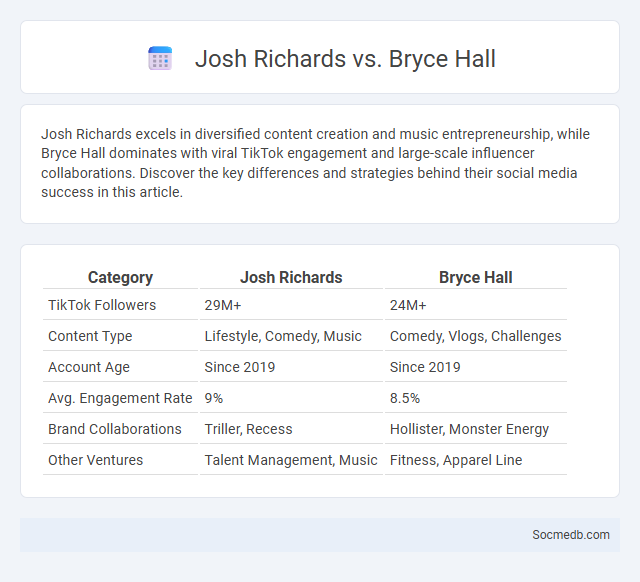The width and height of the screenshot is (640, 582).
Task: Click the 'Hollister, Monster Energy' cell
Action: [x=469, y=429]
